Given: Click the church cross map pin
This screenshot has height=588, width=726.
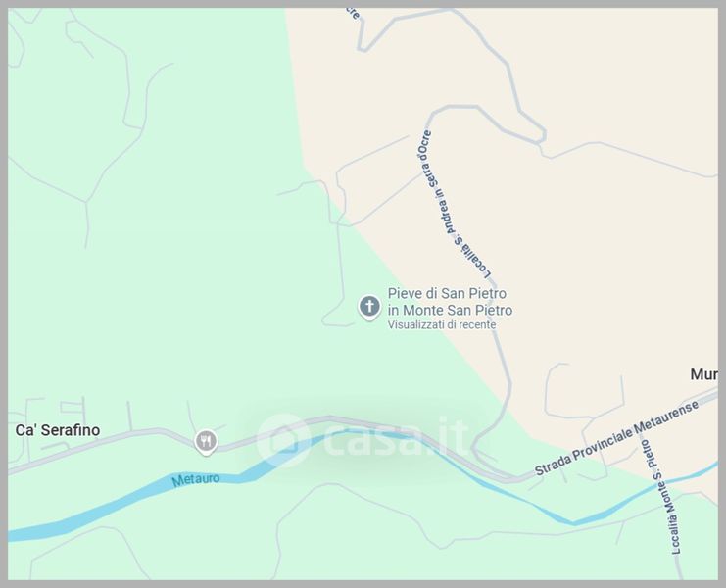Looking at the screenshot, I should click(x=369, y=307).
